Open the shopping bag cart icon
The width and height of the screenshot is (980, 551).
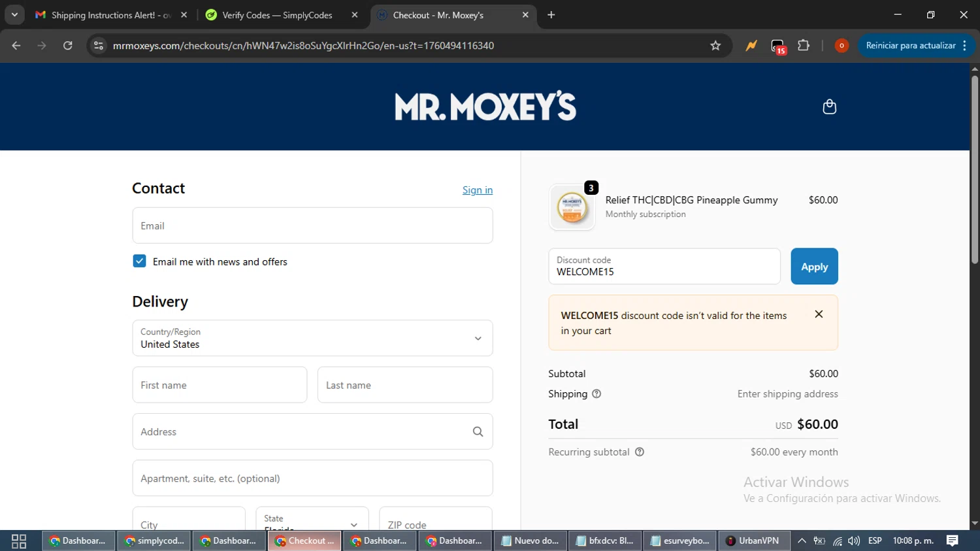[x=829, y=107]
